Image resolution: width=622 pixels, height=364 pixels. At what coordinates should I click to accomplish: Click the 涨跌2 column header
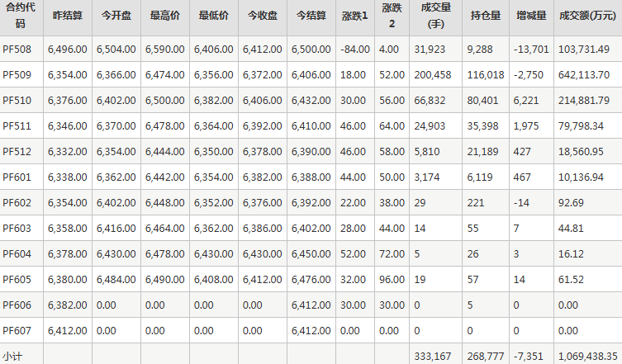tap(392, 16)
